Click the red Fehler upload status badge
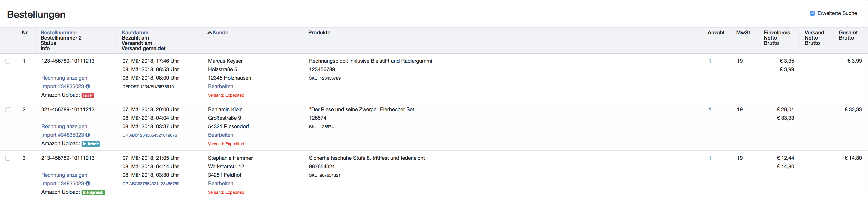Image resolution: width=868 pixels, height=199 pixels. click(88, 95)
